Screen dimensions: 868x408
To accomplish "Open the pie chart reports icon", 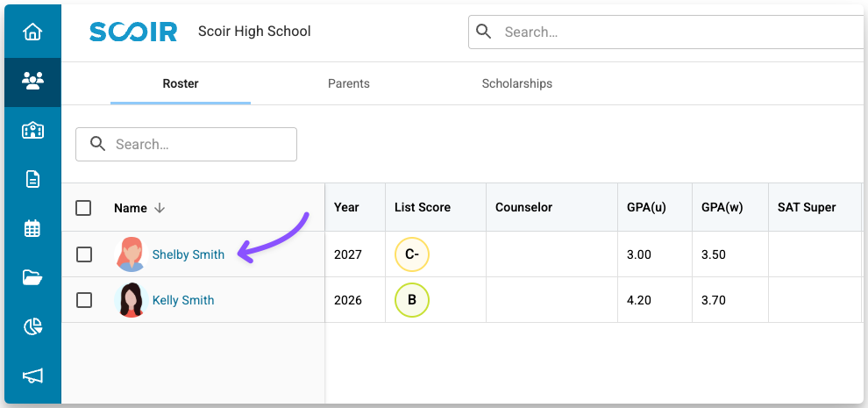I will pyautogui.click(x=32, y=327).
